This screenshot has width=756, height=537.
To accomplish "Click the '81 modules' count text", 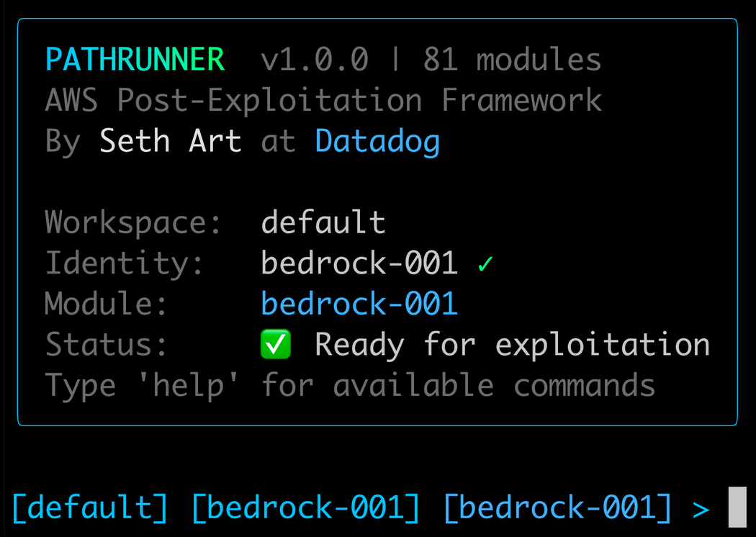I will click(513, 59).
